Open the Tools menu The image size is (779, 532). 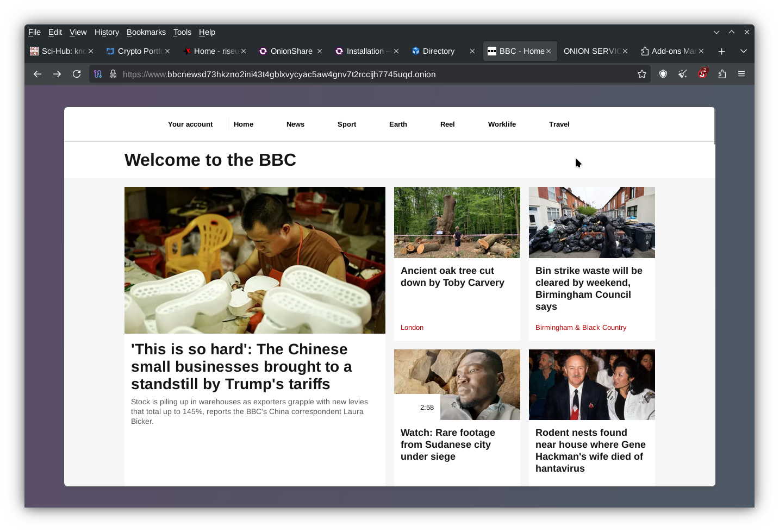(182, 32)
